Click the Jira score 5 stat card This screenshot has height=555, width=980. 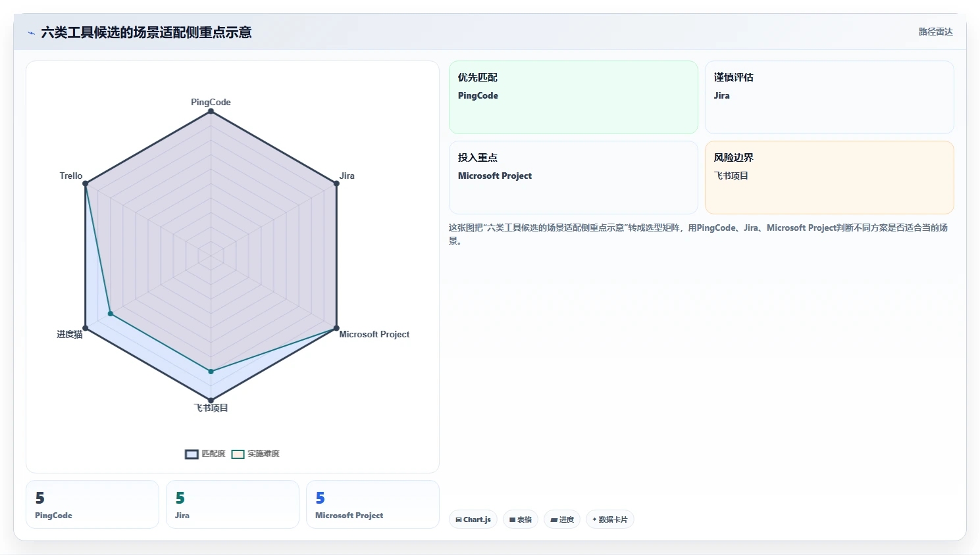(x=232, y=504)
